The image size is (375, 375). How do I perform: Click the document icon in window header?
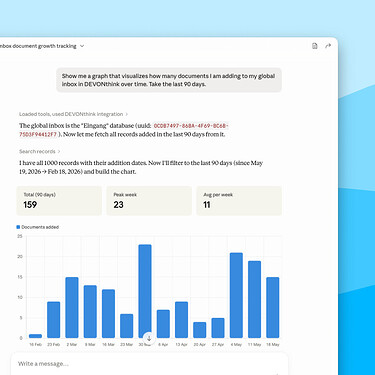point(314,46)
